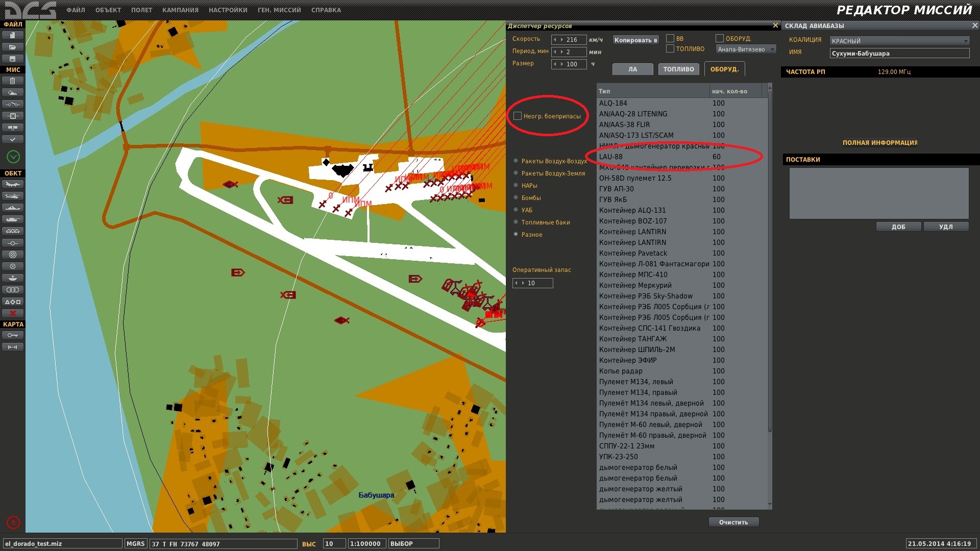Open the ОБЪЕКТ menu
980x551 pixels.
coord(108,10)
